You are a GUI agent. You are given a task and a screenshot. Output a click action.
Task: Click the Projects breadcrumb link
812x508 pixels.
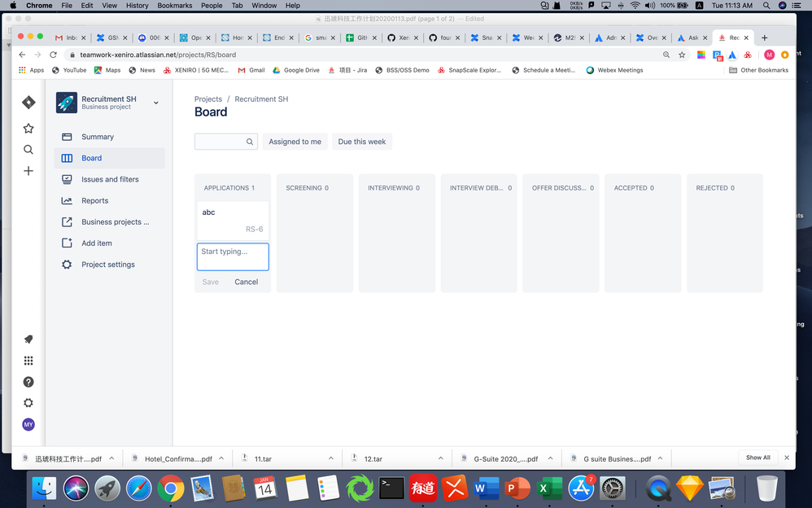208,99
